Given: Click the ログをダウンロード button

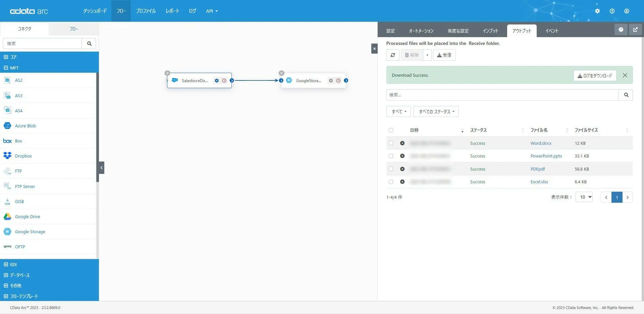Looking at the screenshot, I should click(x=595, y=75).
